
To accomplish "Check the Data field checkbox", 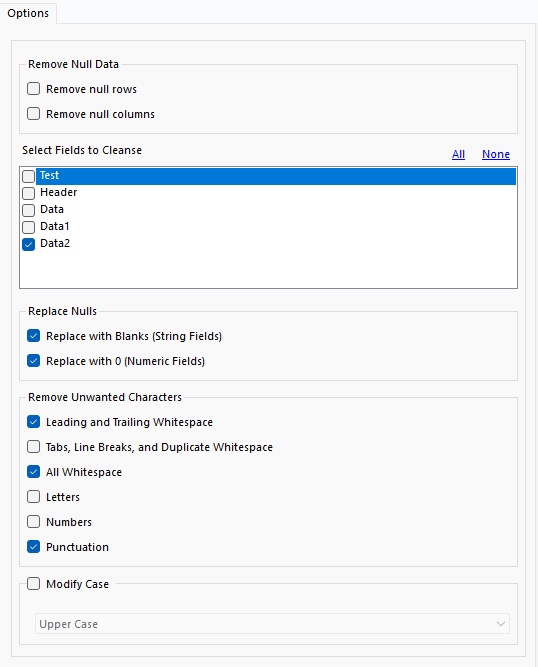I will 28,210.
